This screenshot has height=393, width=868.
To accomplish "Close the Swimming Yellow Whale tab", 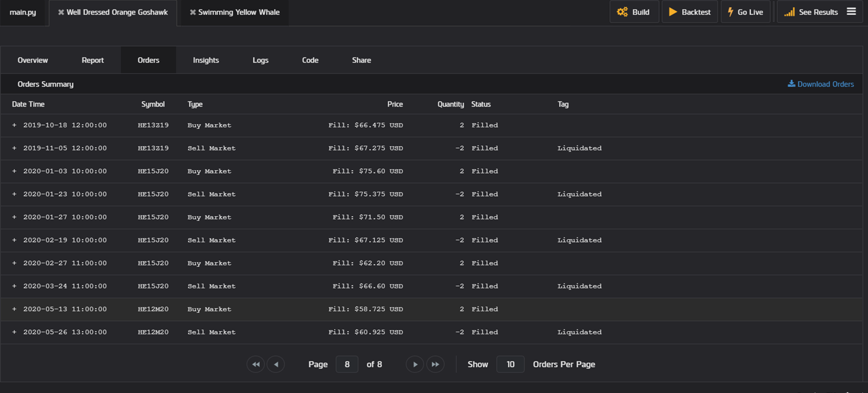I will (x=192, y=12).
